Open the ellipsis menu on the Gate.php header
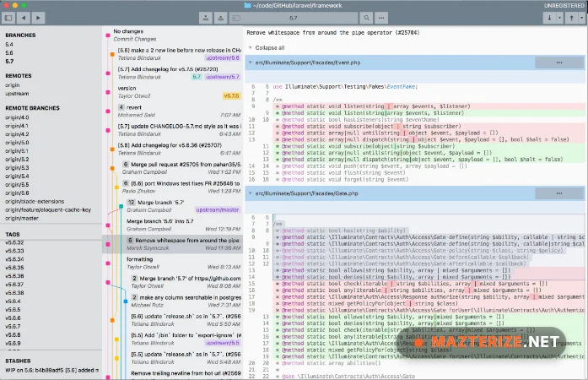 (559, 193)
